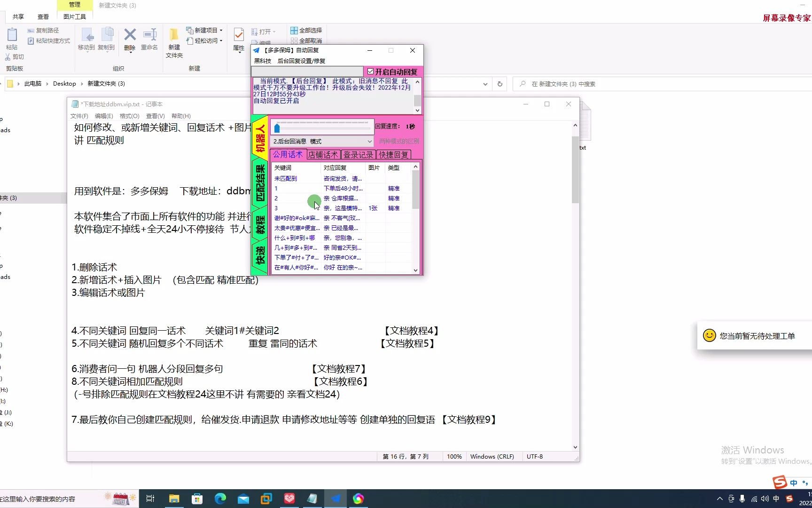Screen dimensions: 812x508
Task: Select the 快捷回复 tab
Action: tap(394, 155)
